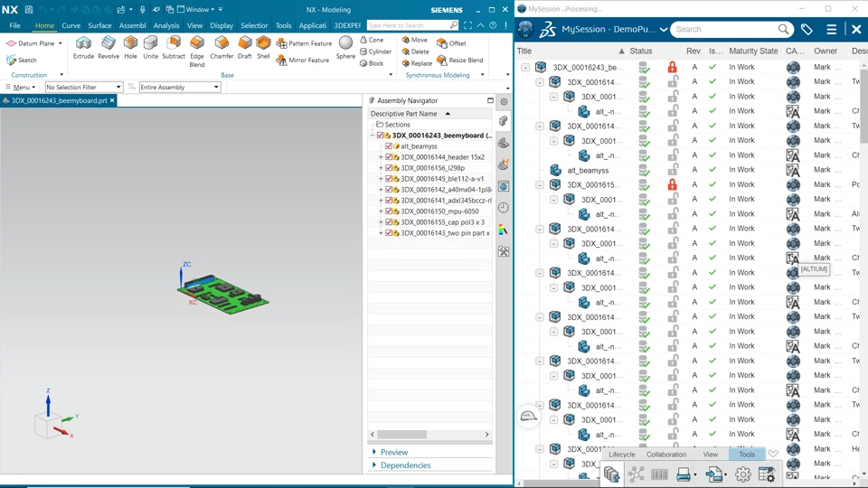
Task: Open the Curve ribbon tab
Action: coord(71,25)
